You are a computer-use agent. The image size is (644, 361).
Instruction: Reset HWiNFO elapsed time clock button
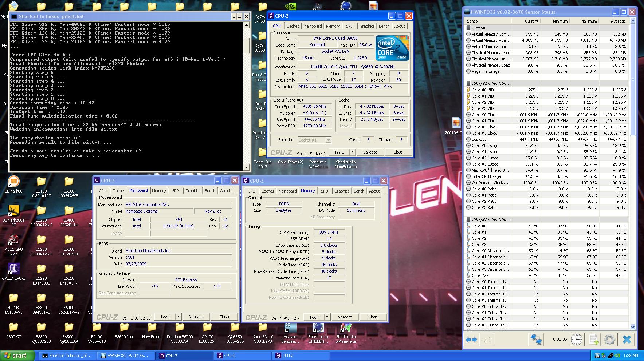[576, 340]
